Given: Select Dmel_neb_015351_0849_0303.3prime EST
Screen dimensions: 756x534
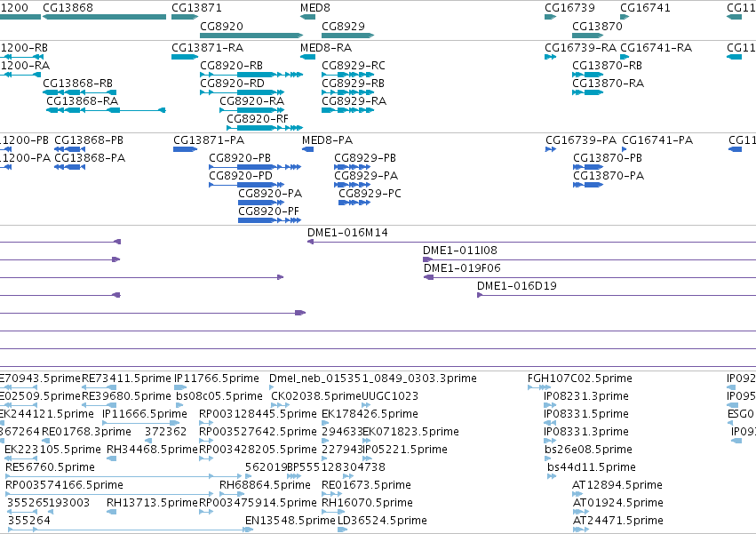Looking at the screenshot, I should click(x=373, y=379).
